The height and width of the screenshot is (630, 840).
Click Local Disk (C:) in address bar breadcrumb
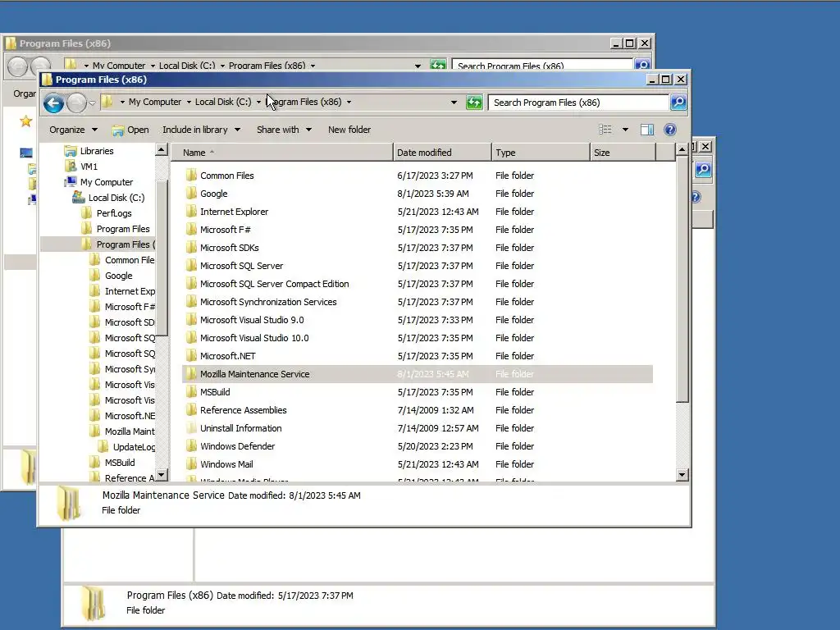pyautogui.click(x=223, y=102)
